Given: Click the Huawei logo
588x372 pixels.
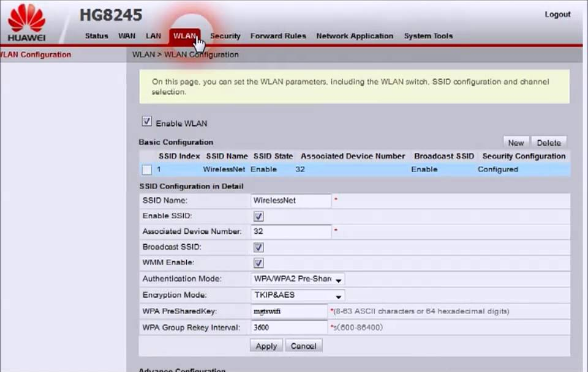Looking at the screenshot, I should (26, 23).
